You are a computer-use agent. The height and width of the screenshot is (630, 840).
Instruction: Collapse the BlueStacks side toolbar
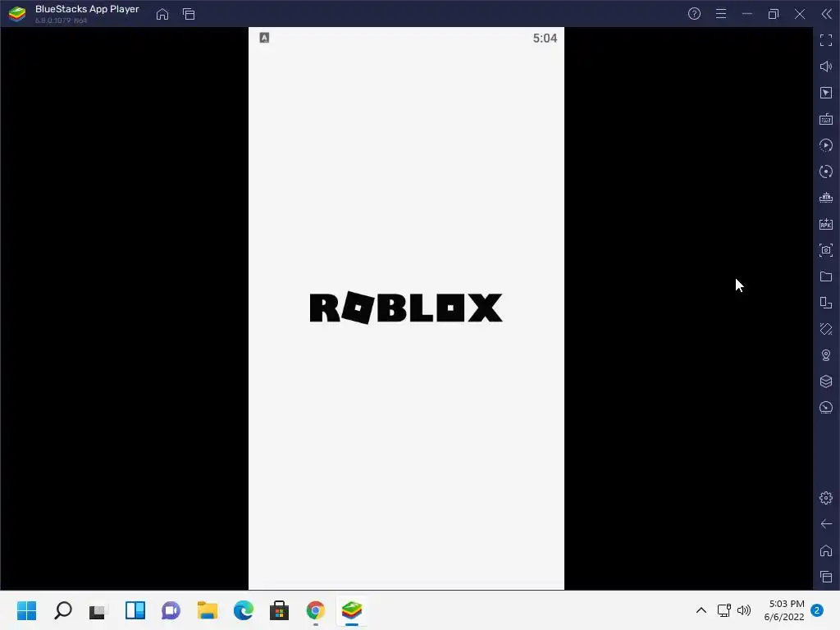(826, 14)
